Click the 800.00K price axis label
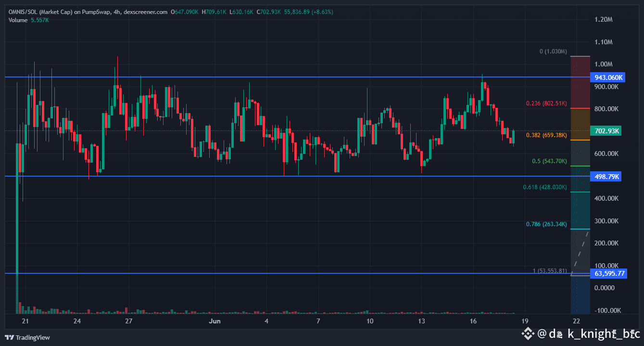 pyautogui.click(x=606, y=109)
